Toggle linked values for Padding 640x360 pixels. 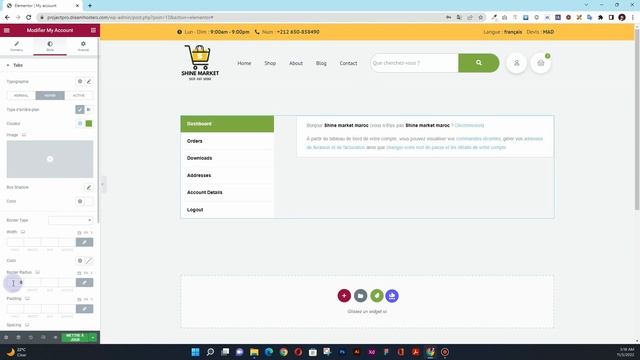coord(84,309)
